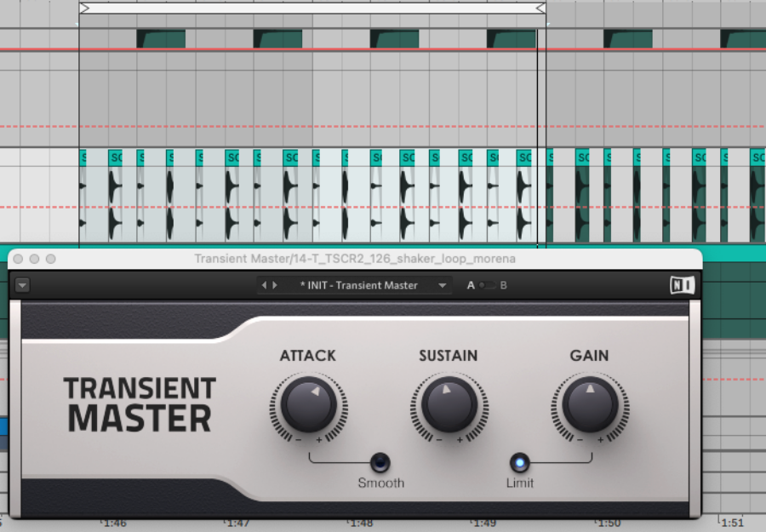766x532 pixels.
Task: Open the INIT - Transient Master preset dropdown
Action: click(x=442, y=285)
